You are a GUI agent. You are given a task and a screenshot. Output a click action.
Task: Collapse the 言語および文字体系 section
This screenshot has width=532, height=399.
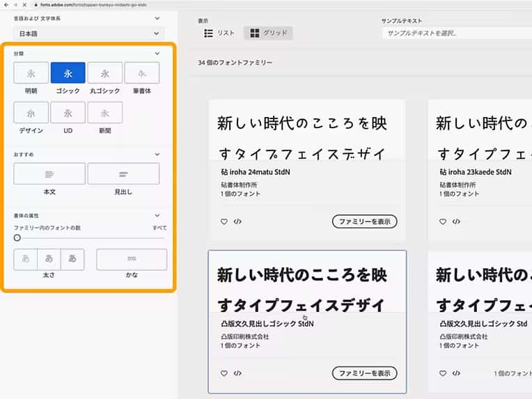point(157,18)
